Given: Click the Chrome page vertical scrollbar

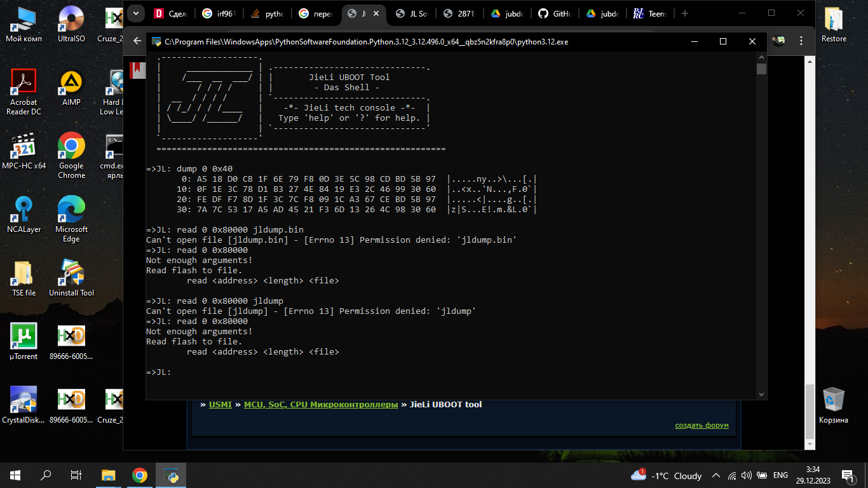Looking at the screenshot, I should click(810, 411).
